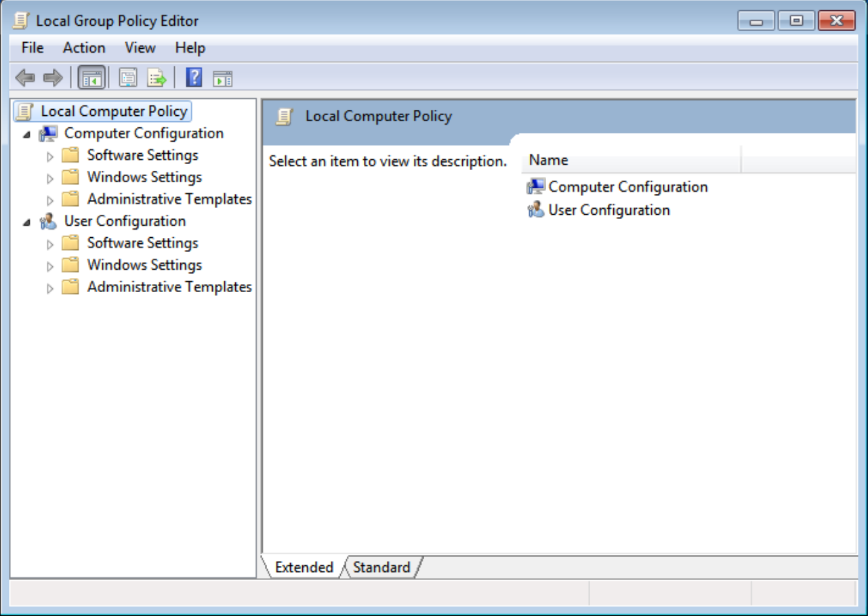Toggle Show/Hide Action Pane toolbar icon
Viewport: 868px width, 616px height.
(x=223, y=78)
